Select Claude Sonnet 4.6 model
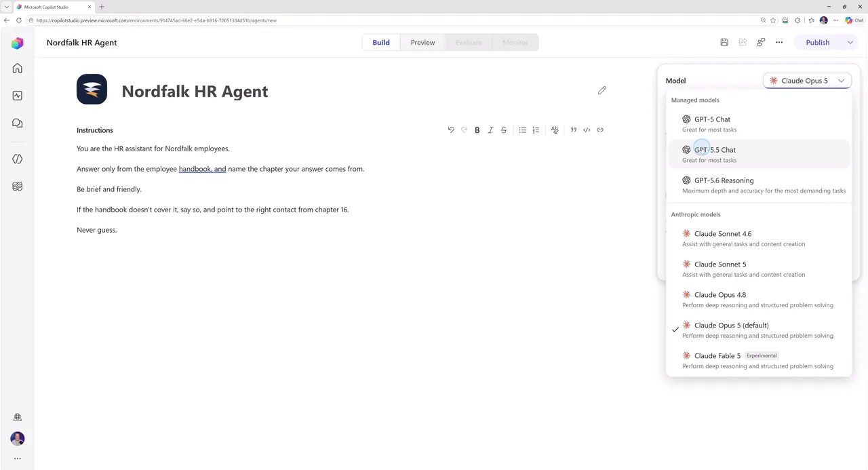This screenshot has width=868, height=470. pos(759,238)
